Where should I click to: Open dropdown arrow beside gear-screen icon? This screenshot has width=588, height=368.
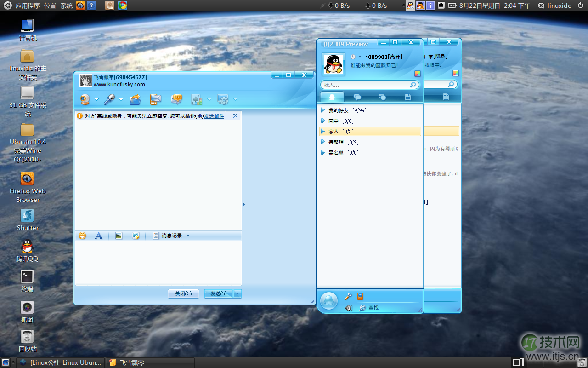click(x=236, y=99)
